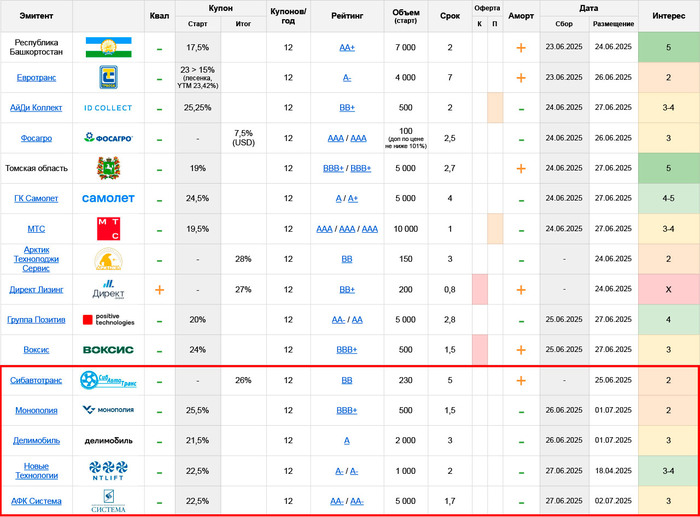Click the Евротранс company logo
Image resolution: width=700 pixels, height=517 pixels.
click(108, 77)
